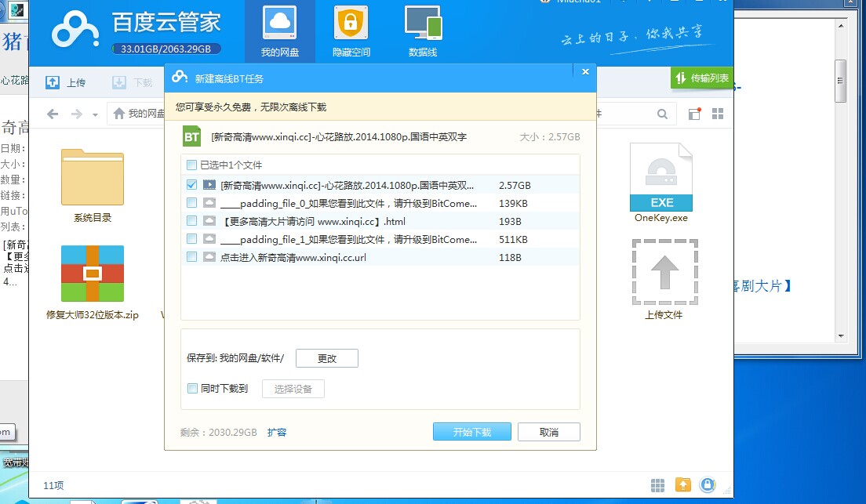
Task: Toggle the 已选中1个文件 select-all checkbox
Action: coord(191,165)
